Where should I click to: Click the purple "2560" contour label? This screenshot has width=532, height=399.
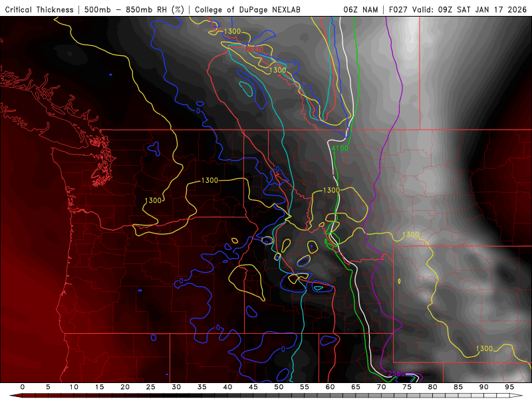(x=396, y=374)
